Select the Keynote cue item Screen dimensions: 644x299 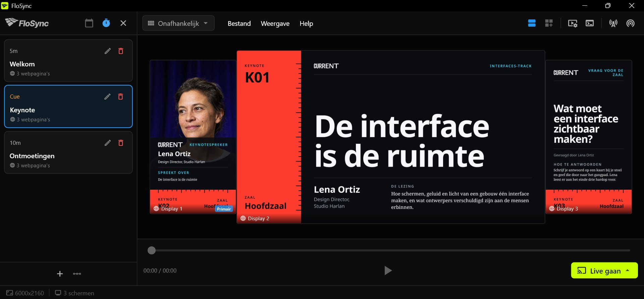tap(68, 107)
